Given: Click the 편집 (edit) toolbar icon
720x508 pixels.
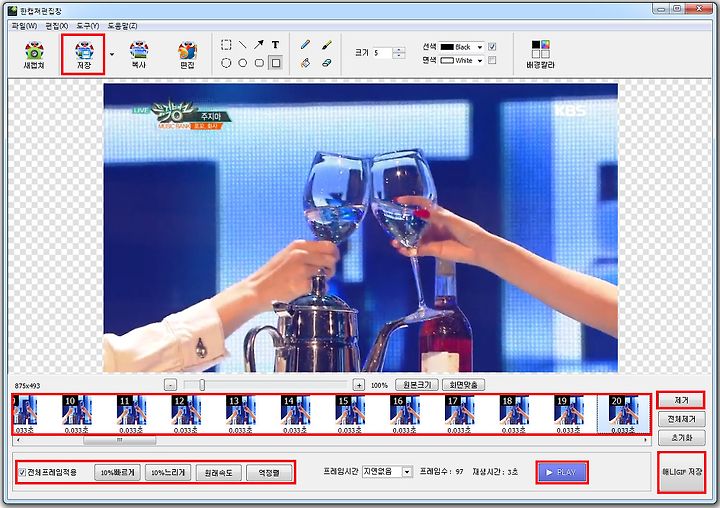Looking at the screenshot, I should pos(187,55).
